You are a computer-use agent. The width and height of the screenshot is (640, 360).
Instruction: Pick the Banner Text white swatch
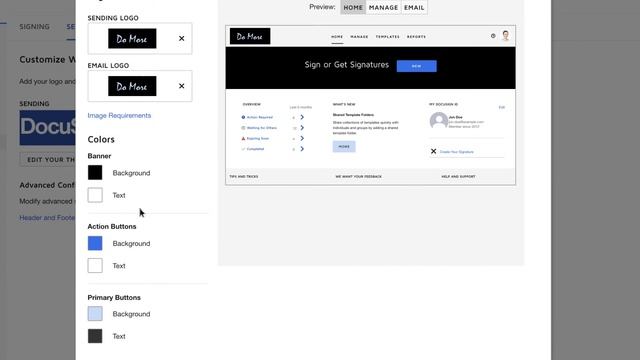coord(95,195)
